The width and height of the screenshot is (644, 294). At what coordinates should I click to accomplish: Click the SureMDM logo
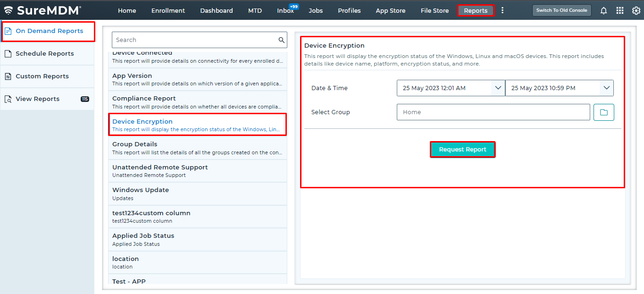[35, 9]
